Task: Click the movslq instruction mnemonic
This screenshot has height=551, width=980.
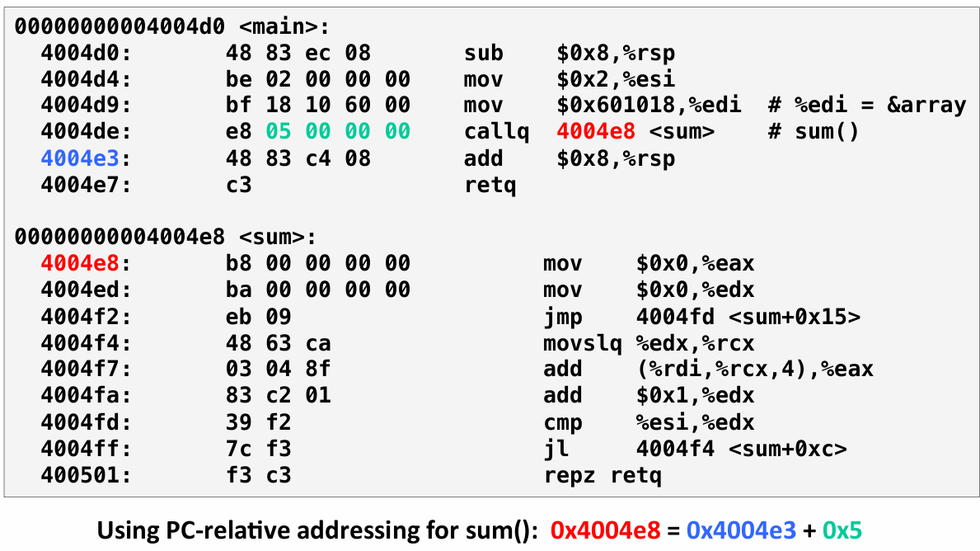Action: tap(582, 343)
